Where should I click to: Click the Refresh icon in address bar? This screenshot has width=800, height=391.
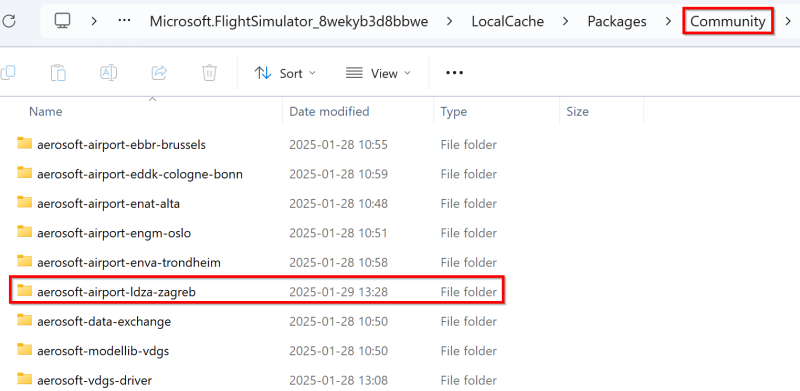click(9, 21)
